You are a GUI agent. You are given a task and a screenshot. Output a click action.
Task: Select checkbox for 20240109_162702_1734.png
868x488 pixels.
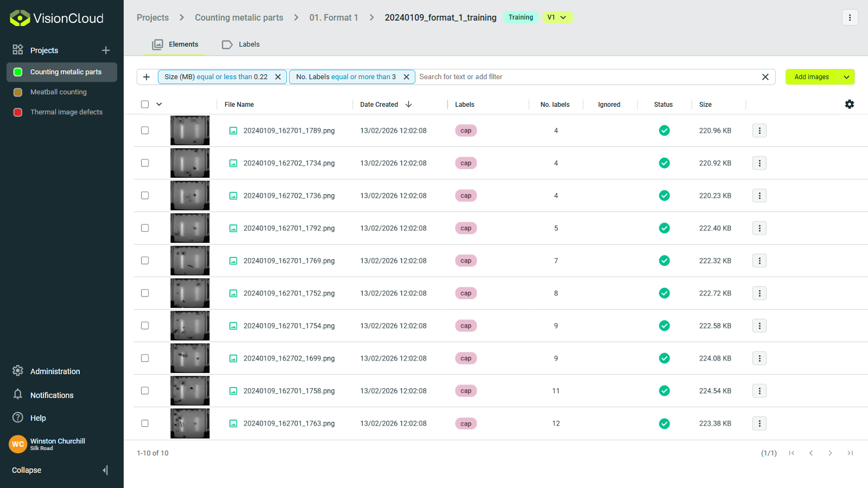point(145,163)
